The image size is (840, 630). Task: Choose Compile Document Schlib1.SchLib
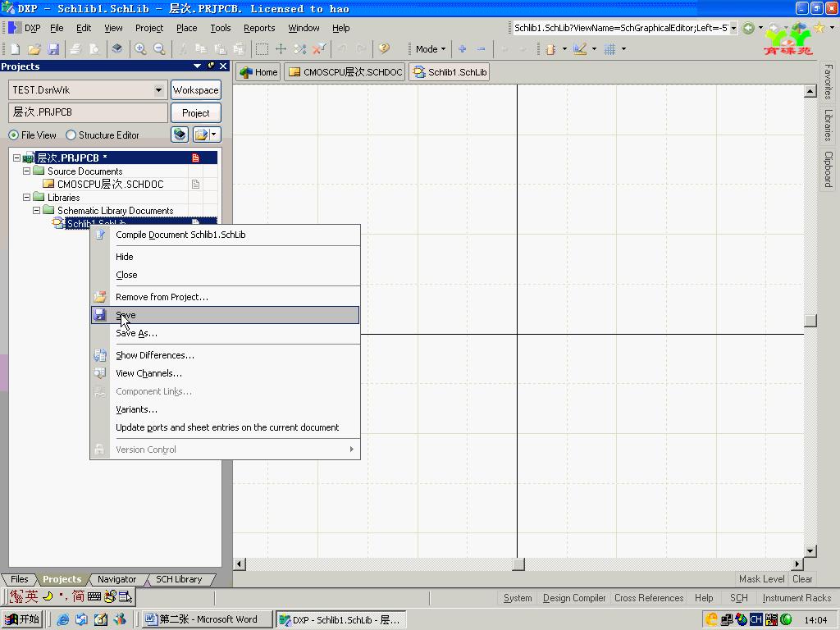(225, 235)
